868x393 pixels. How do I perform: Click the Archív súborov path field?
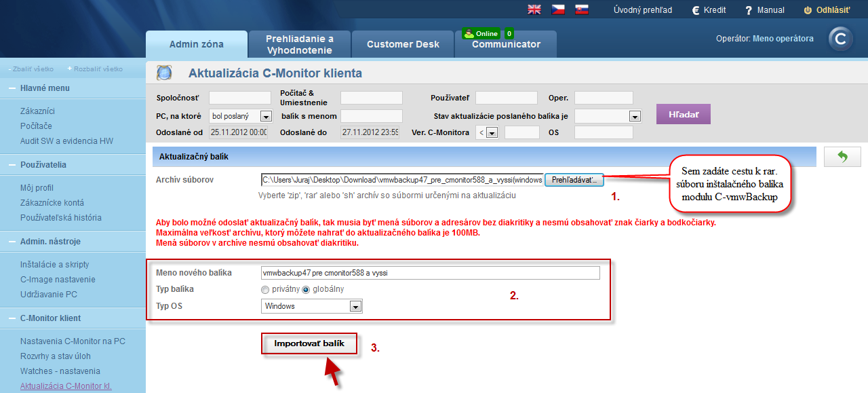(x=402, y=180)
